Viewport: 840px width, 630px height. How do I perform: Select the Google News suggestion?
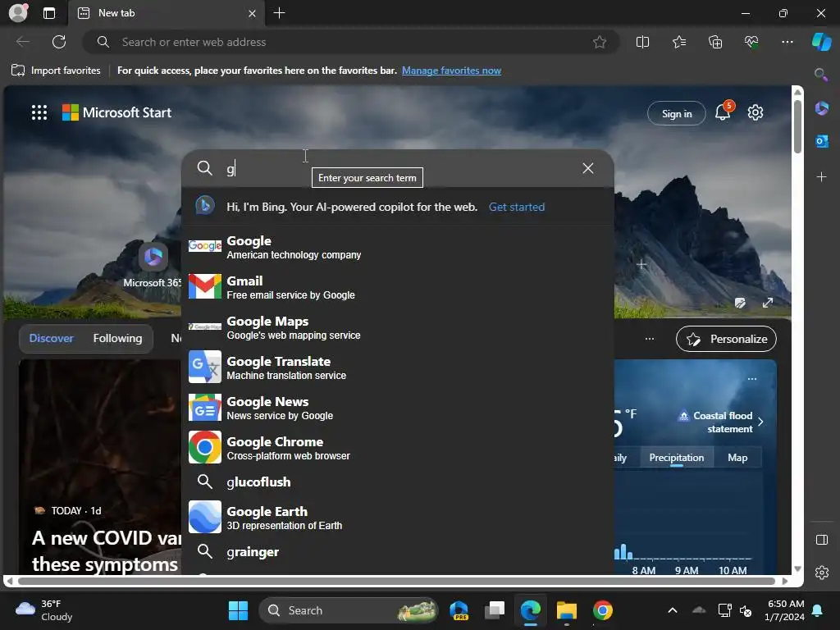coord(398,407)
